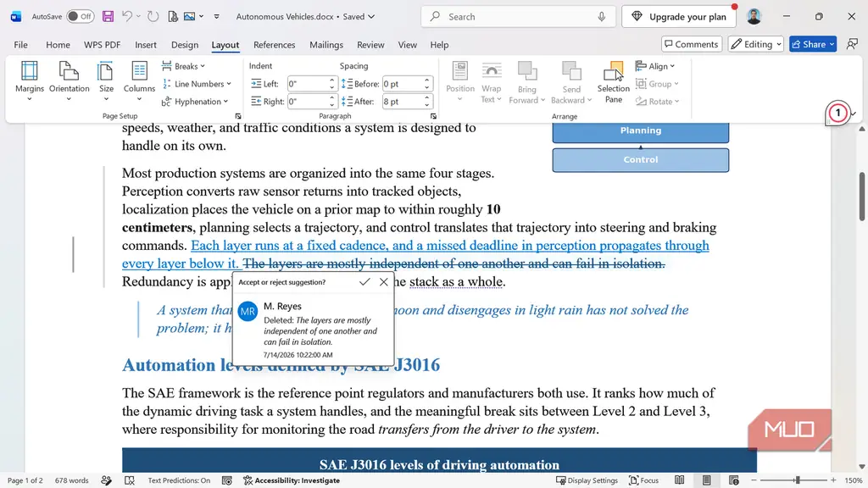This screenshot has height=488, width=868.
Task: Accept the suggestion with the checkmark
Action: coord(364,282)
